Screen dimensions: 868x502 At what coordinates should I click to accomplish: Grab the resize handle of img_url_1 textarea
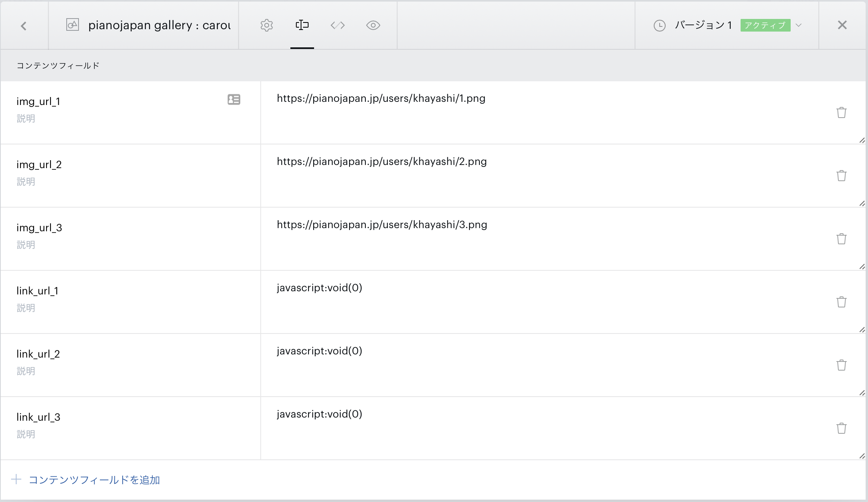(862, 140)
